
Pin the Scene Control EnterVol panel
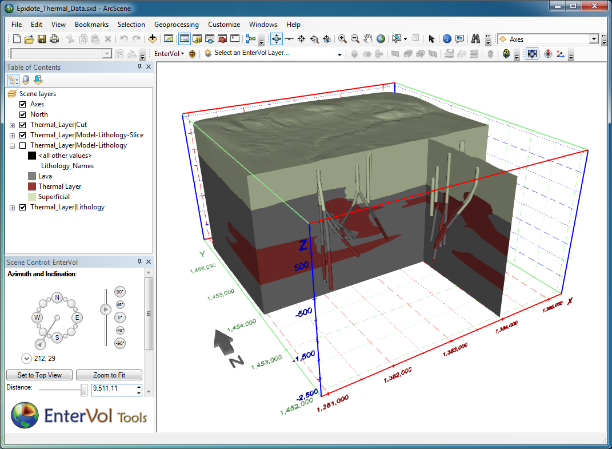coord(139,262)
